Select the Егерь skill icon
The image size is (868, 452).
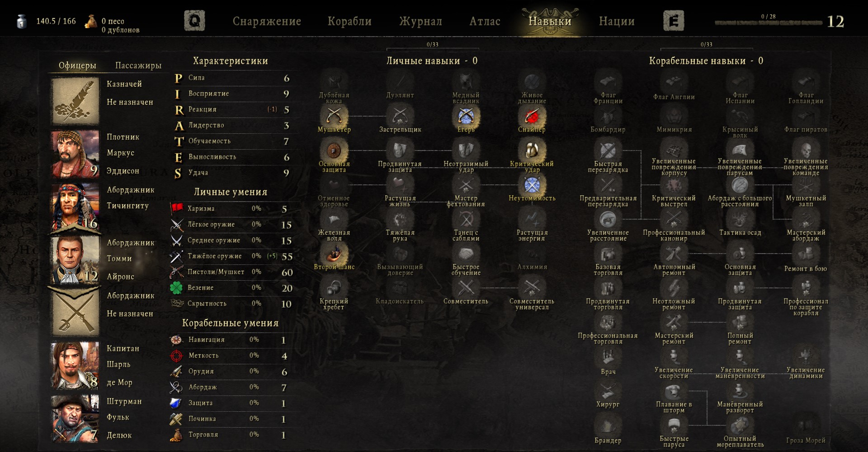pyautogui.click(x=466, y=116)
